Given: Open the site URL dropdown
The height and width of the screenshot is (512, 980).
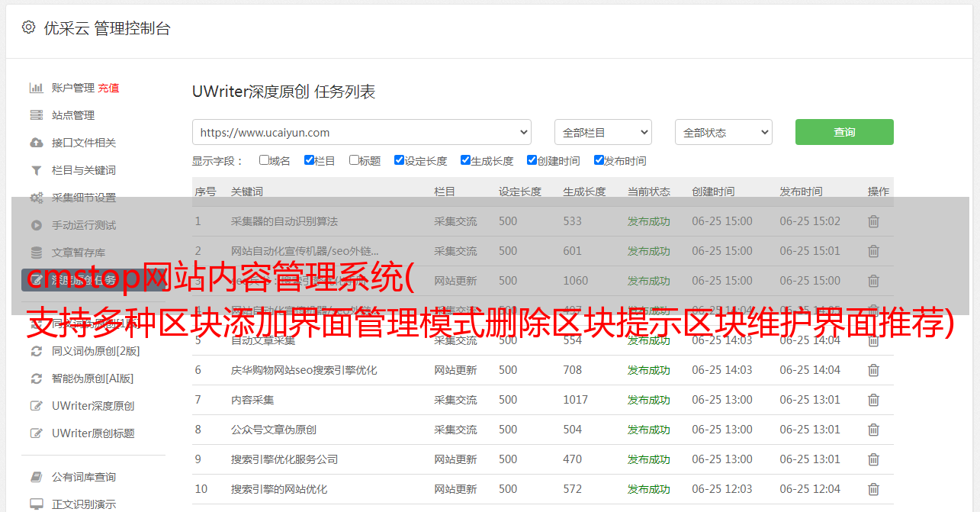Looking at the screenshot, I should pos(361,132).
